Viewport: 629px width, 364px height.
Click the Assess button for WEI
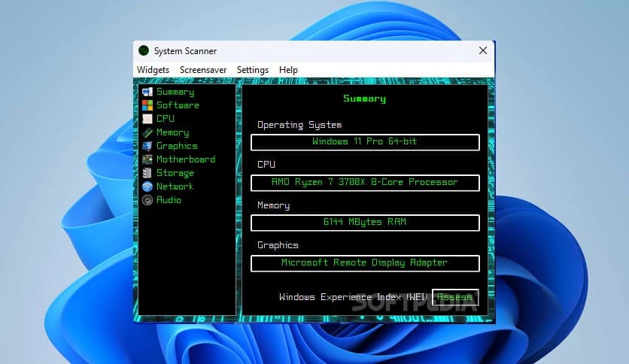[x=455, y=297]
